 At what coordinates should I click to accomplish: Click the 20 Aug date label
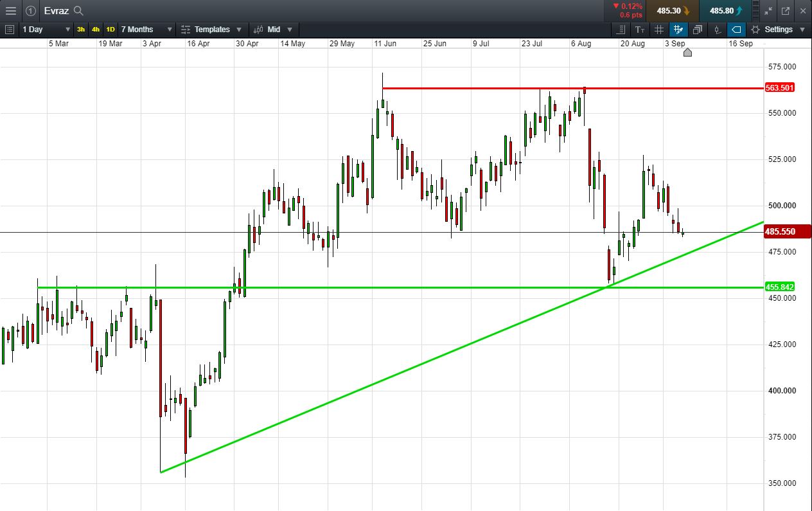pos(633,44)
